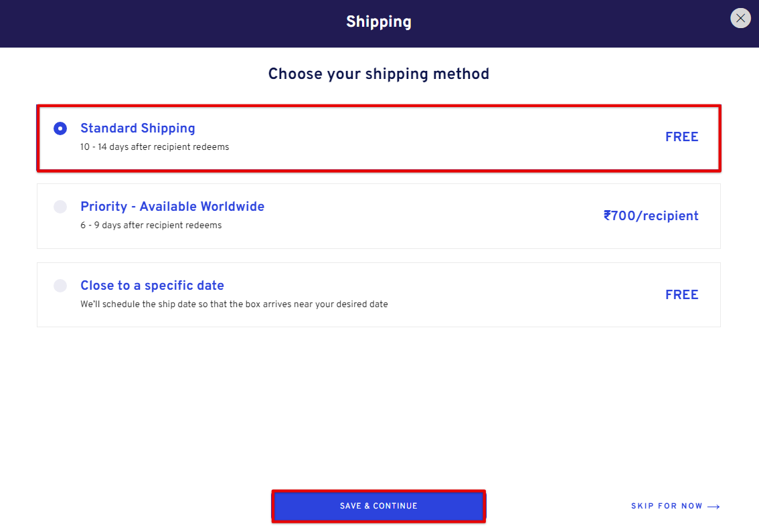Click the '10 - 14 days after recipient redeems' text

pyautogui.click(x=155, y=147)
